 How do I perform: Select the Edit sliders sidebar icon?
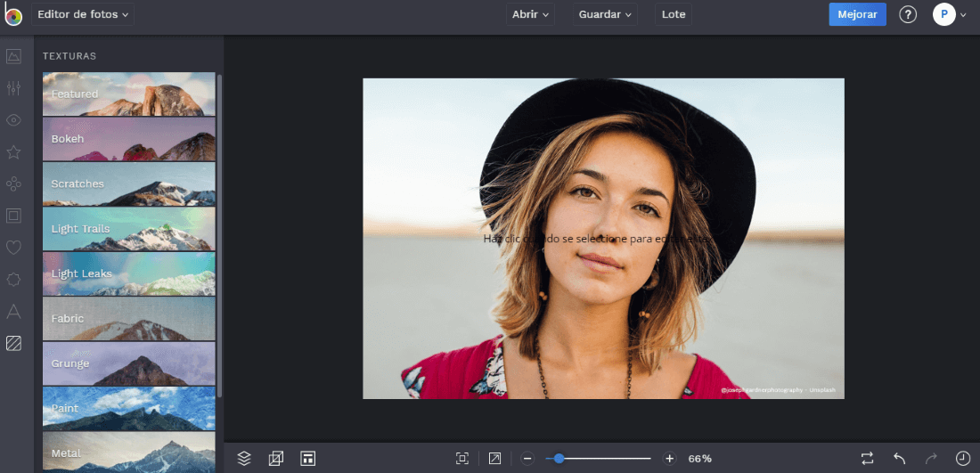13,88
